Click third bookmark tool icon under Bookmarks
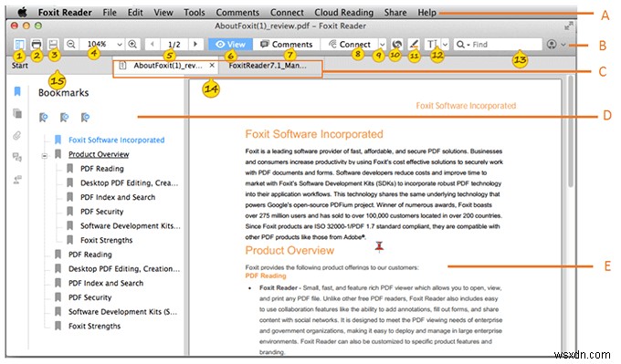The height and width of the screenshot is (364, 621). (x=85, y=117)
